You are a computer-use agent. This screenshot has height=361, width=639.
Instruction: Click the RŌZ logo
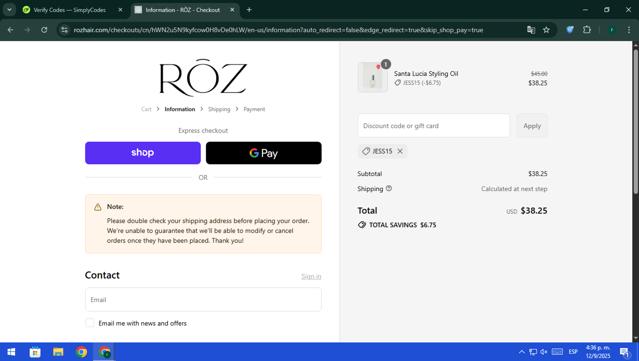[203, 77]
